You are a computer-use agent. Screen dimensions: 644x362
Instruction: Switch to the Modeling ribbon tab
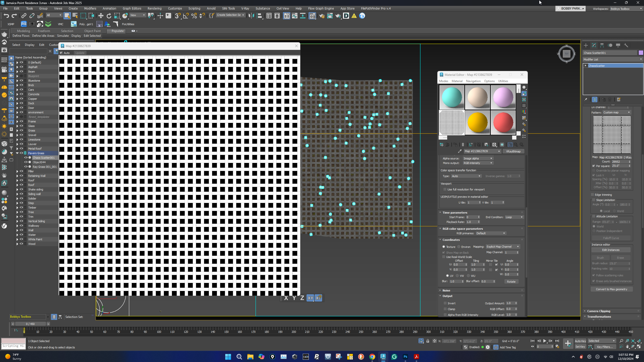23,31
